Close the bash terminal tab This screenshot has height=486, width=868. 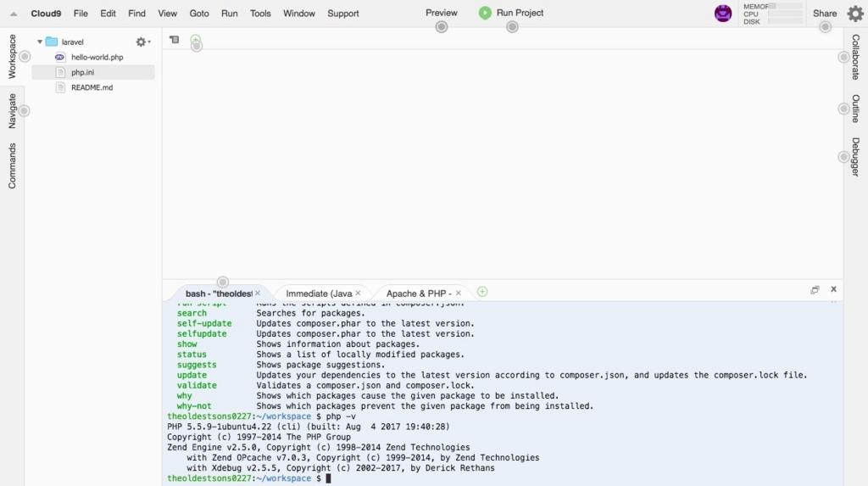258,293
